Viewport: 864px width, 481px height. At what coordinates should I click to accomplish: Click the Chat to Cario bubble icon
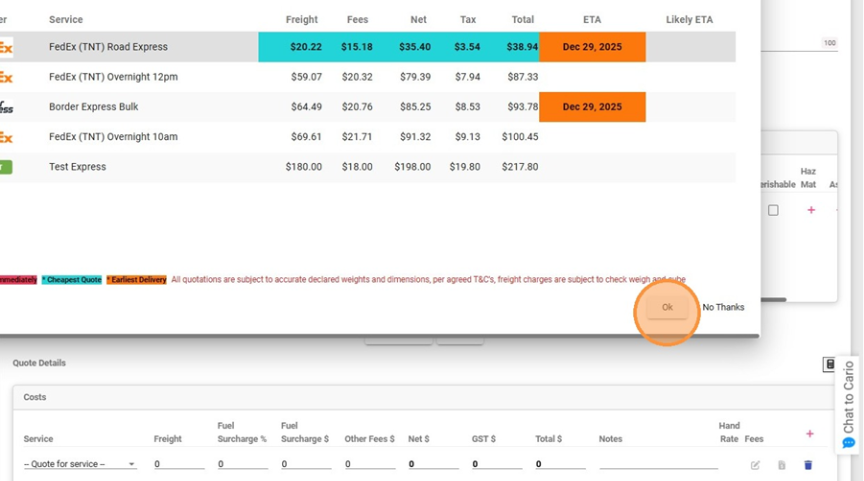[849, 443]
